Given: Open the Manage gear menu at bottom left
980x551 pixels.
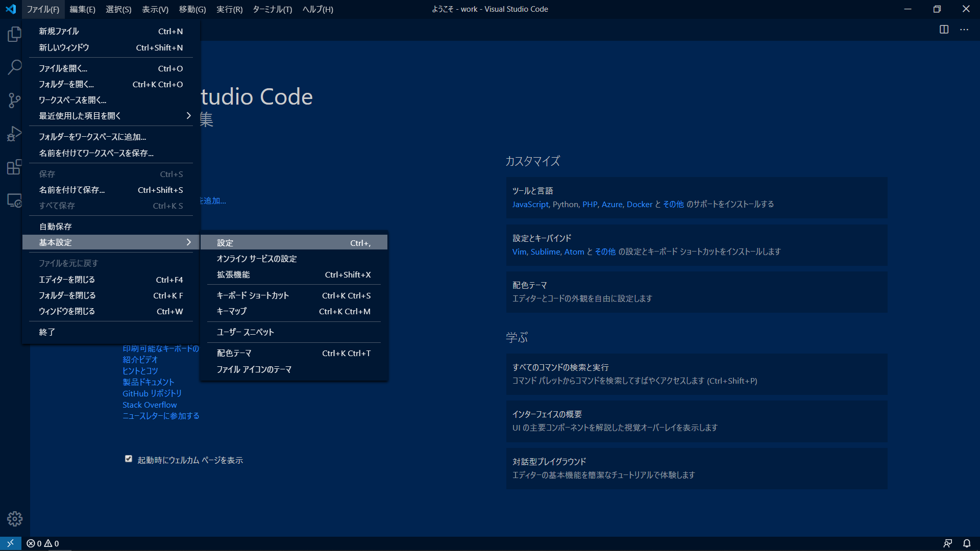Looking at the screenshot, I should [14, 518].
